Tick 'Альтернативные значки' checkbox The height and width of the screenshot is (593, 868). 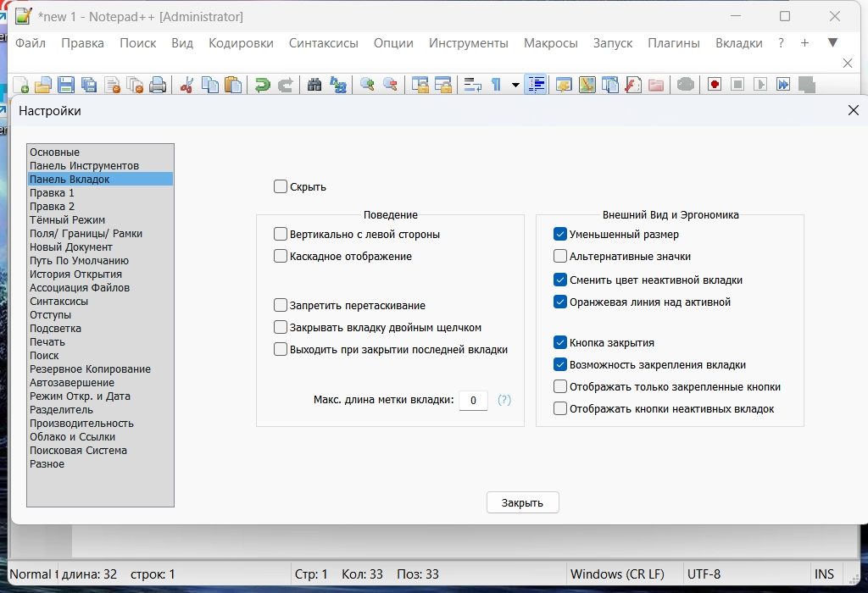(560, 257)
